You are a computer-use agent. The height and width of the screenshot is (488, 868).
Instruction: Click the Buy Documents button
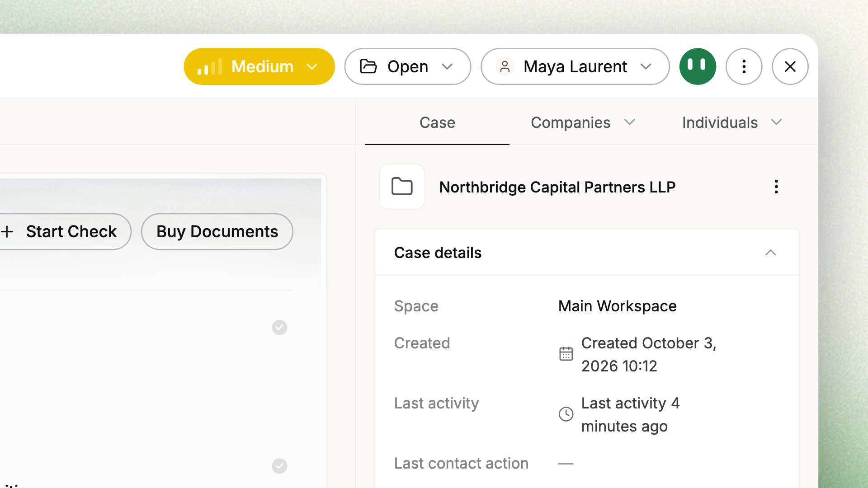217,231
